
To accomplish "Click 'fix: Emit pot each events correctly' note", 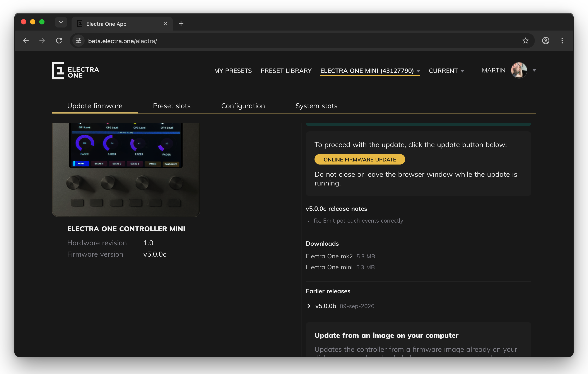I will point(358,221).
